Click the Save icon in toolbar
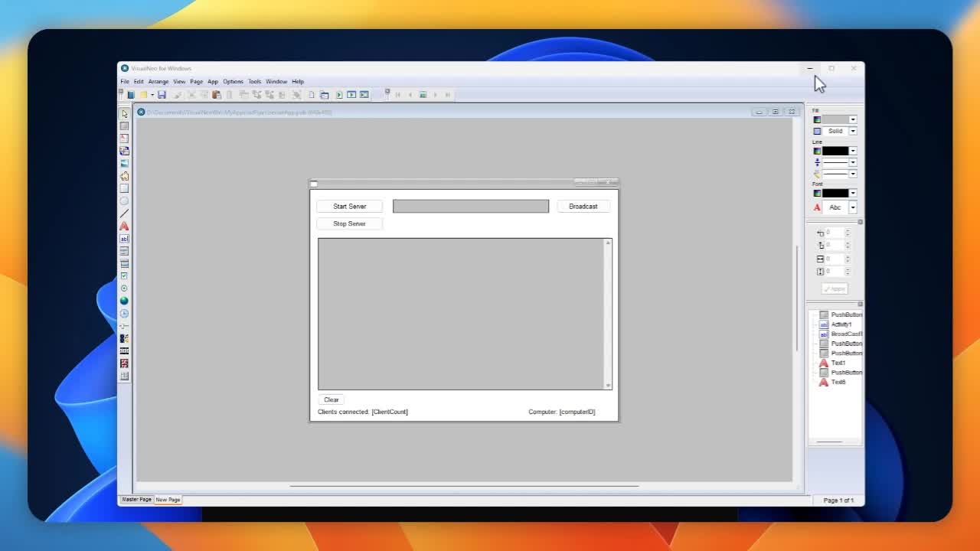The height and width of the screenshot is (551, 980). point(162,95)
